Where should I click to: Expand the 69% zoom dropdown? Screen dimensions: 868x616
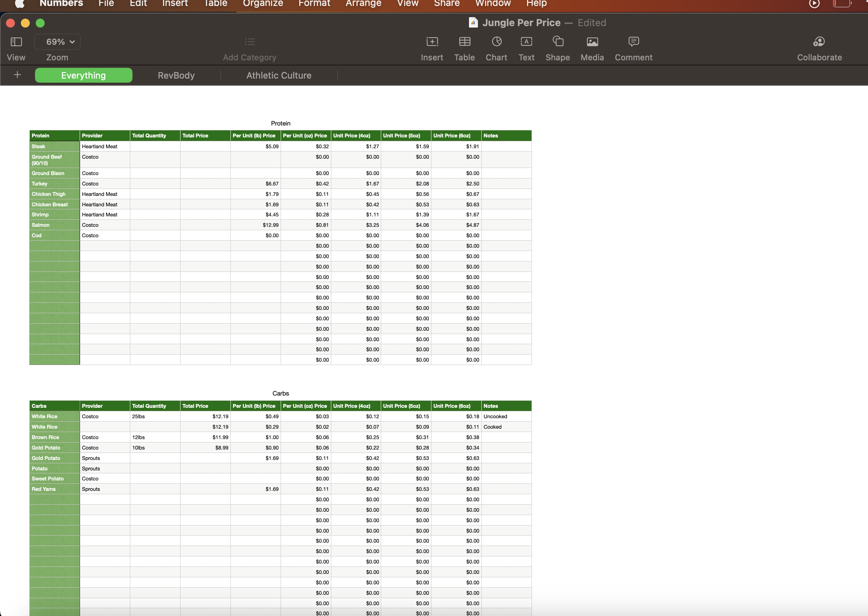[x=58, y=42]
